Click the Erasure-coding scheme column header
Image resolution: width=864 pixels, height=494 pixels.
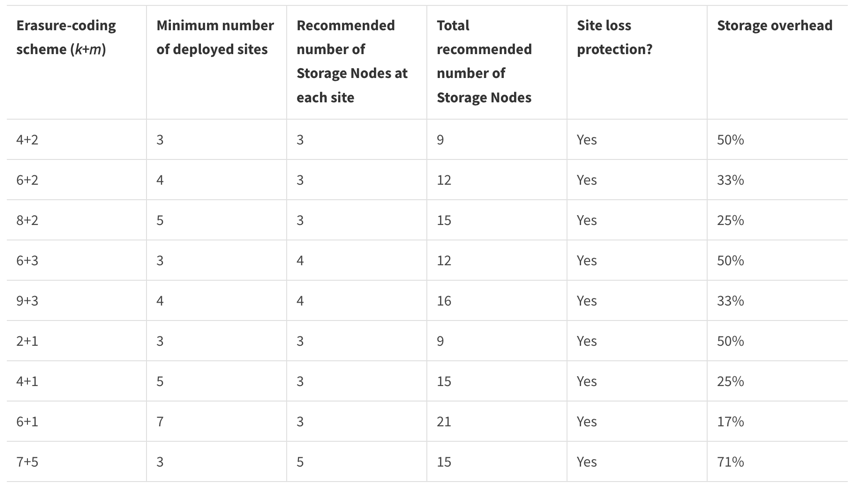[66, 37]
